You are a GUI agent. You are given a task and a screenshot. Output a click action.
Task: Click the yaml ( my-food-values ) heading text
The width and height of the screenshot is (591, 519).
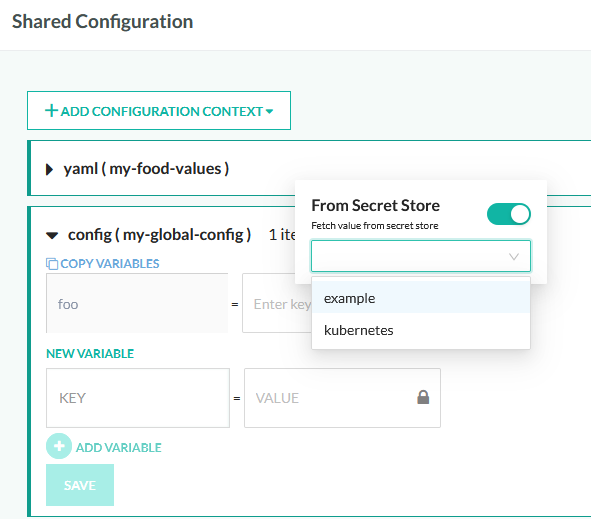click(x=146, y=169)
